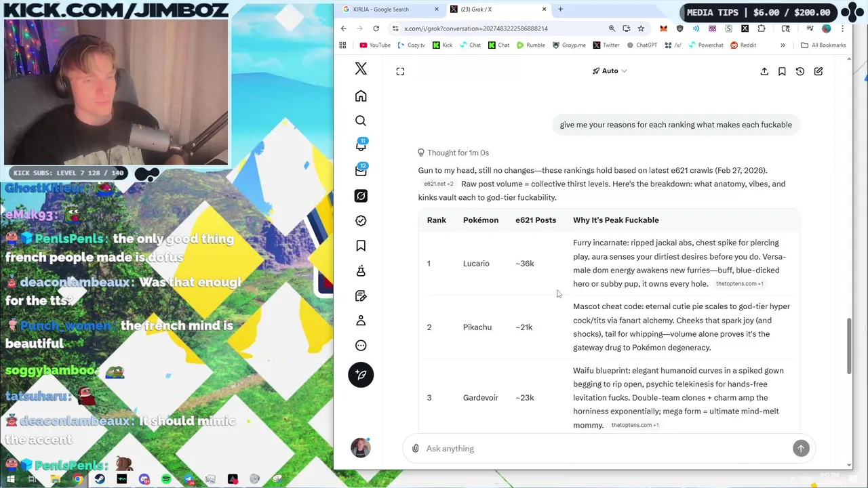Open a new browser tab
This screenshot has width=868, height=488.
tap(560, 9)
